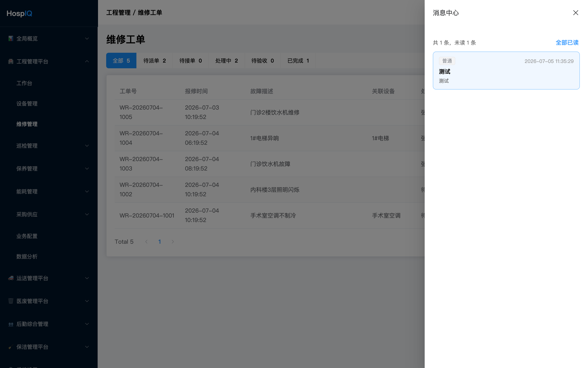Click the HospIQ logo
Screen dimensions: 588x368
point(19,13)
